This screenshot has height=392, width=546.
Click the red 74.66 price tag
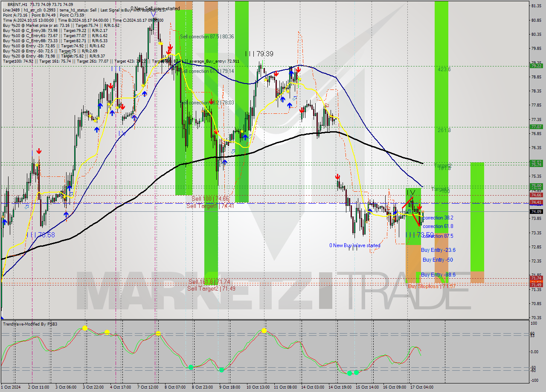(x=536, y=195)
